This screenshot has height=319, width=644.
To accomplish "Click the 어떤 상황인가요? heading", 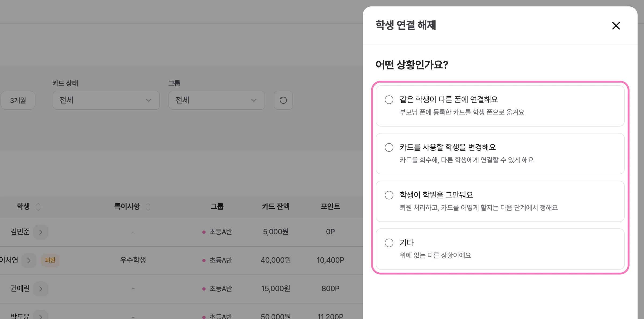I will [412, 65].
